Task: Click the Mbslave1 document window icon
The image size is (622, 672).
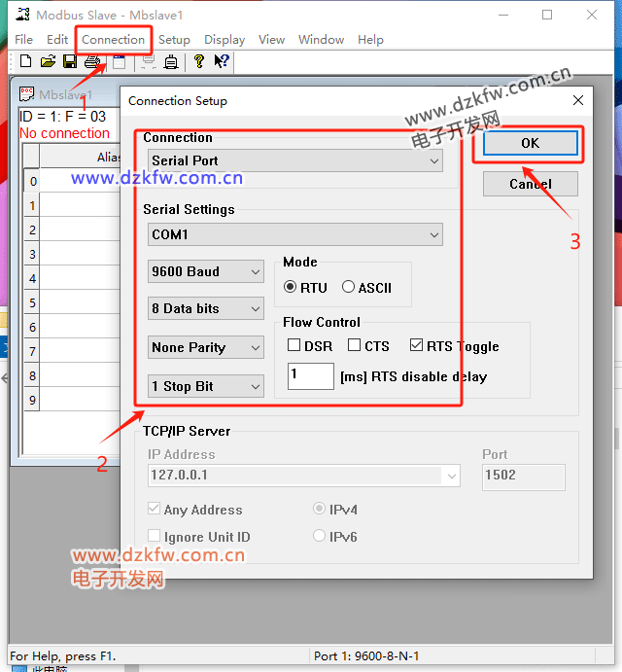Action: click(x=27, y=94)
